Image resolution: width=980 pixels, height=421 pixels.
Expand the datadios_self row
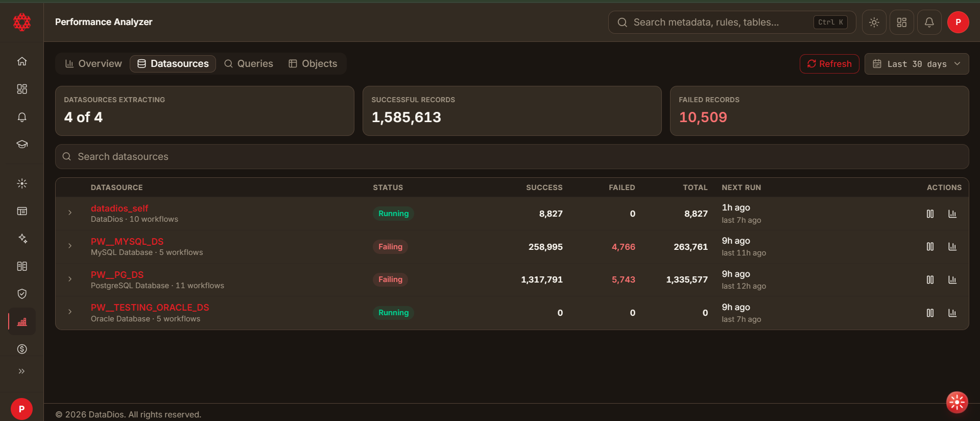(x=70, y=213)
